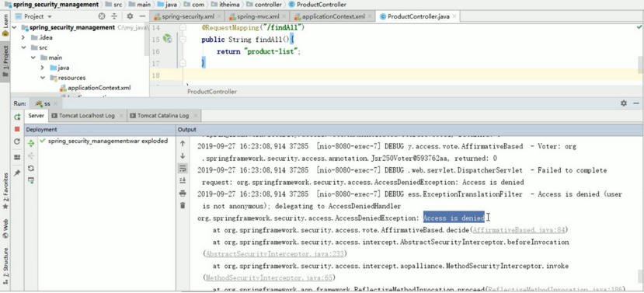Open the Structure side tool window
Viewport: 644px width, 293px height.
coord(5,266)
